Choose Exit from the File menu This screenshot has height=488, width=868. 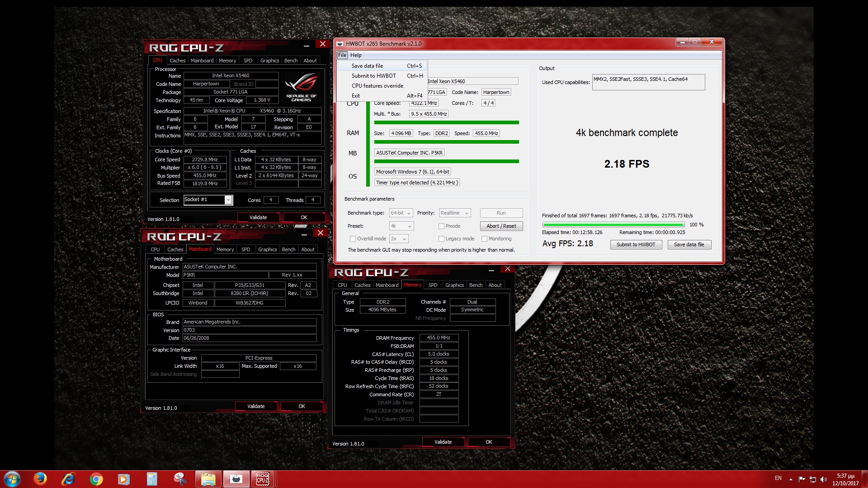382,96
